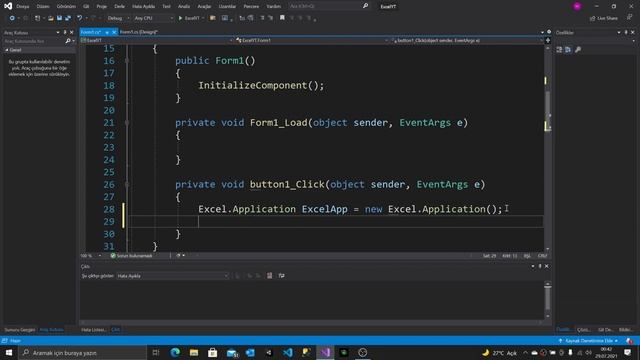The width and height of the screenshot is (640, 360).
Task: Click the output panel vertical scrollbar thumb
Action: pyautogui.click(x=547, y=298)
